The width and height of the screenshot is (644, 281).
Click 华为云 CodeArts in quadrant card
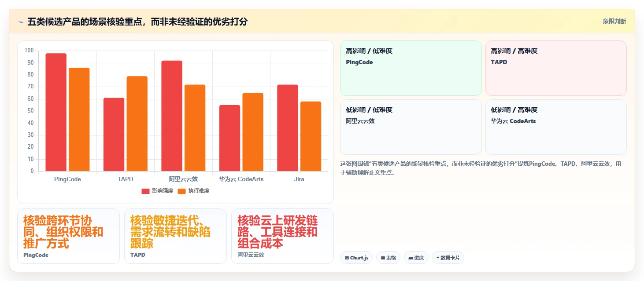[513, 121]
